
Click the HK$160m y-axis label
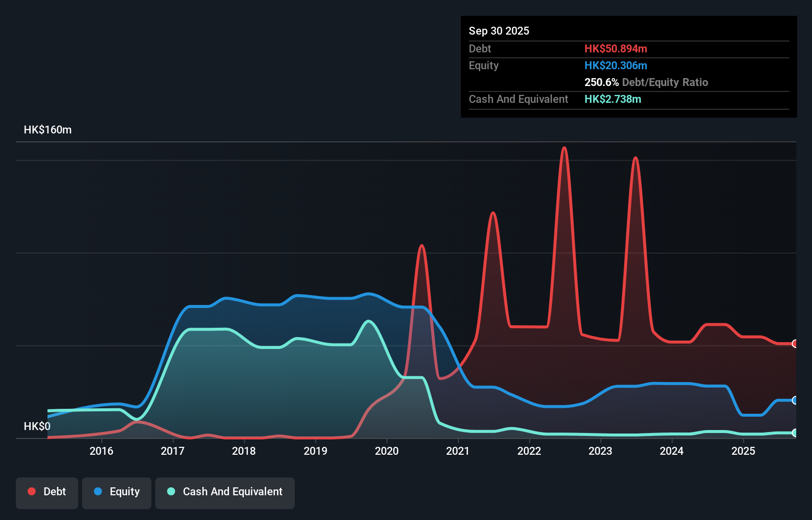pos(48,130)
